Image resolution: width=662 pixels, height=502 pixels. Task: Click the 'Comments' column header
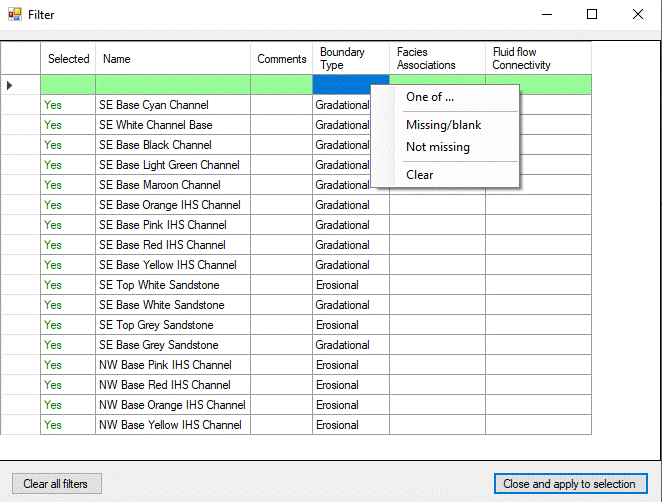tap(281, 59)
